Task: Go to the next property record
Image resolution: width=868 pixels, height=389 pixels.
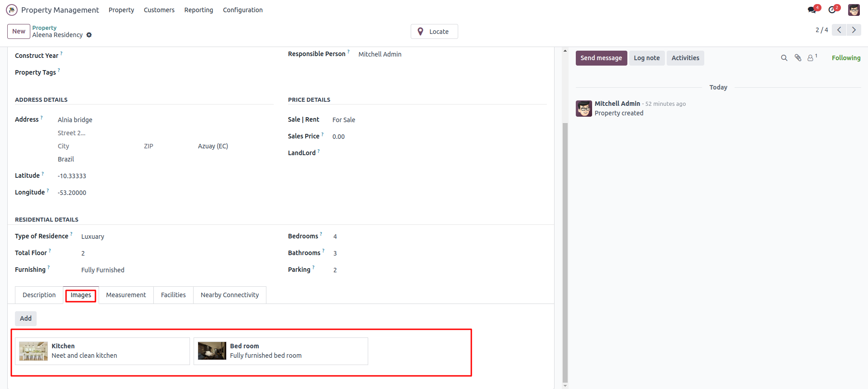Action: click(854, 30)
